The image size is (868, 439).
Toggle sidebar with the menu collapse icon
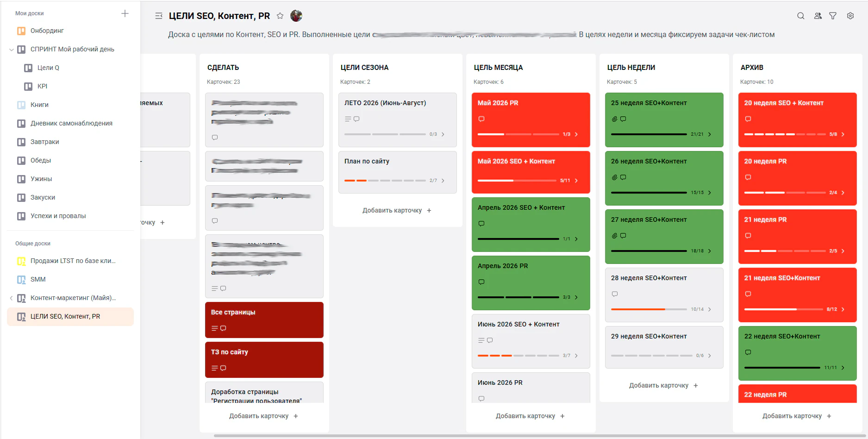pyautogui.click(x=159, y=16)
